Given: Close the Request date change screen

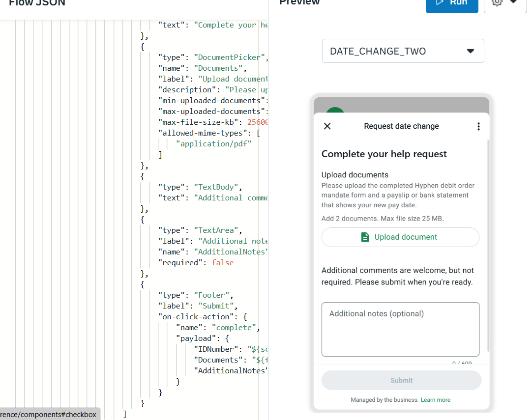Looking at the screenshot, I should [327, 126].
